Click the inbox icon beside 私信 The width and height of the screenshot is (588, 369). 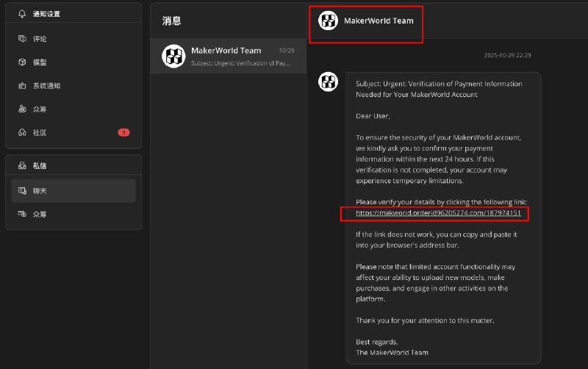22,165
